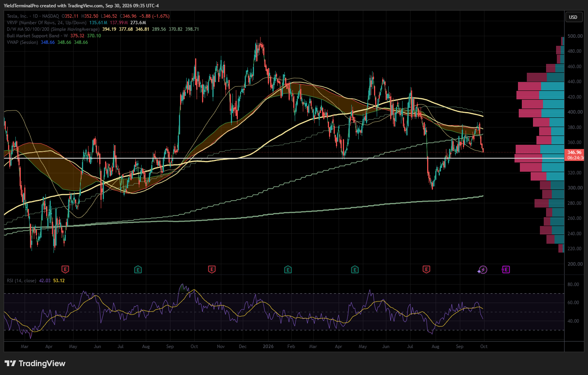Click the -5.88 (-1.67%) change value
This screenshot has width=588, height=375.
point(154,16)
